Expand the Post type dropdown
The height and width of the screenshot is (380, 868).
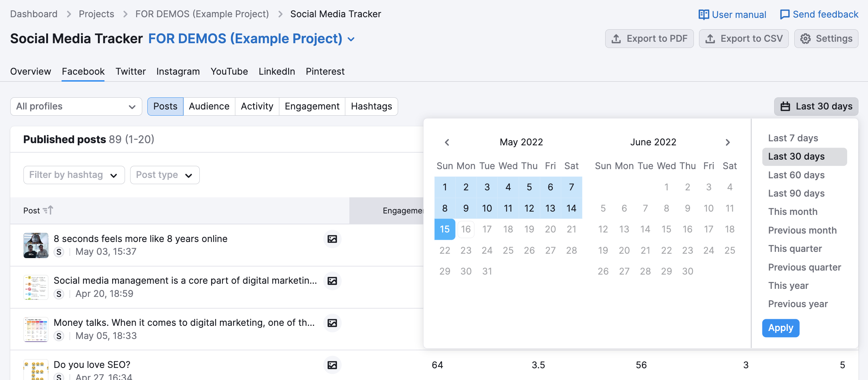point(165,175)
